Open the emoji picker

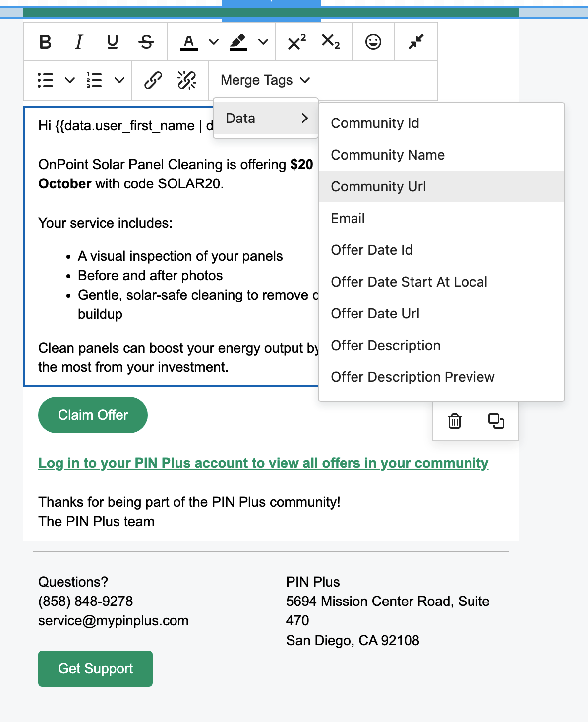[x=373, y=42]
